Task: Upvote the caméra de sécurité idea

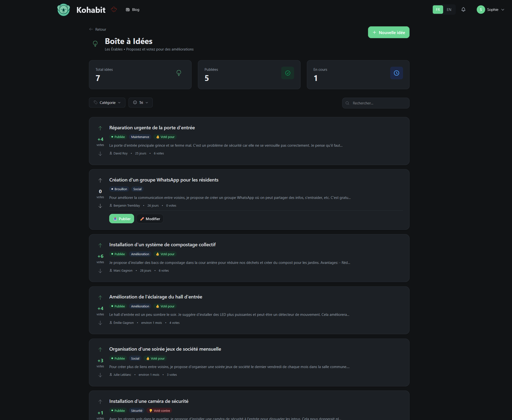Action: tap(100, 402)
